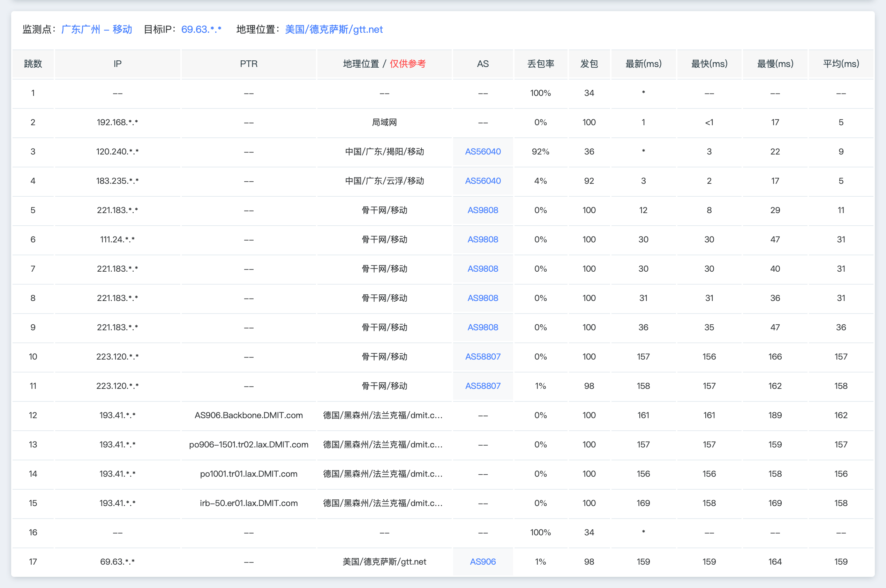This screenshot has width=886, height=588.
Task: Select AS9808 on hop 6
Action: click(483, 239)
